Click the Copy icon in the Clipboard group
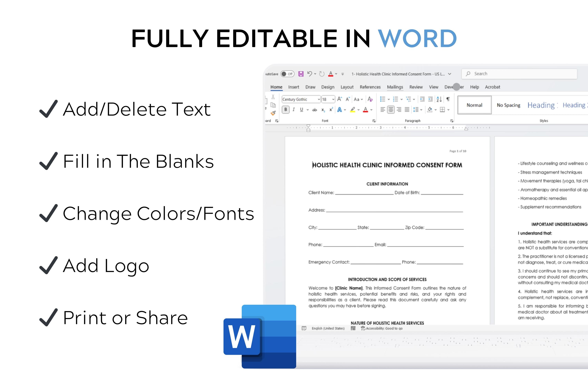This screenshot has width=588, height=392. [x=273, y=105]
